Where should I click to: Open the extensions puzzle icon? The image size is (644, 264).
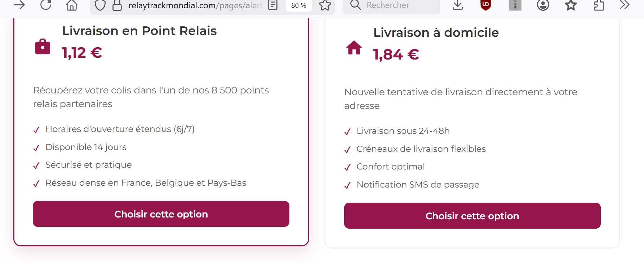tap(599, 5)
